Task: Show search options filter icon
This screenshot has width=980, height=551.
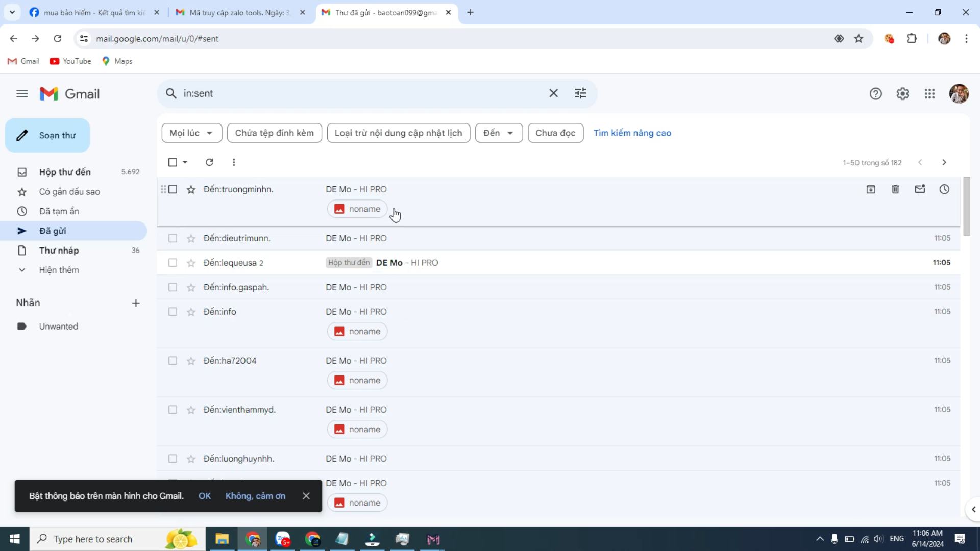Action: pyautogui.click(x=580, y=93)
